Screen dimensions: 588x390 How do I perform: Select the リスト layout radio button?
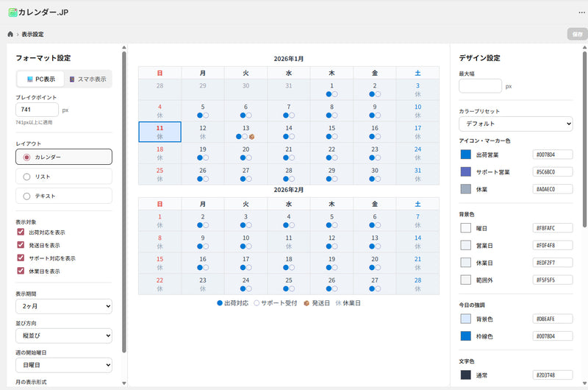27,177
